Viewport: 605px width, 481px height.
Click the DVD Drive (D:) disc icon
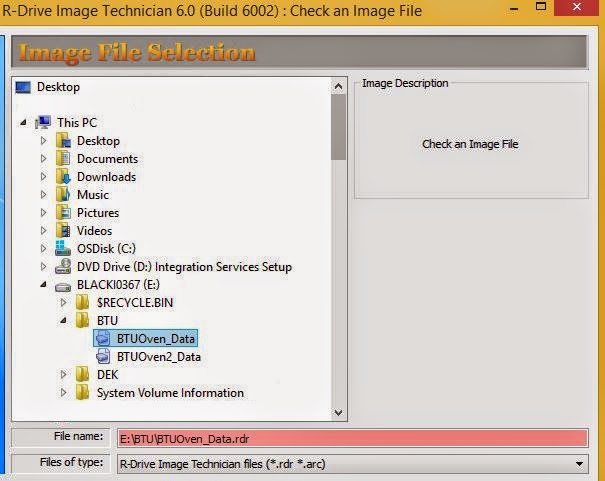click(63, 267)
